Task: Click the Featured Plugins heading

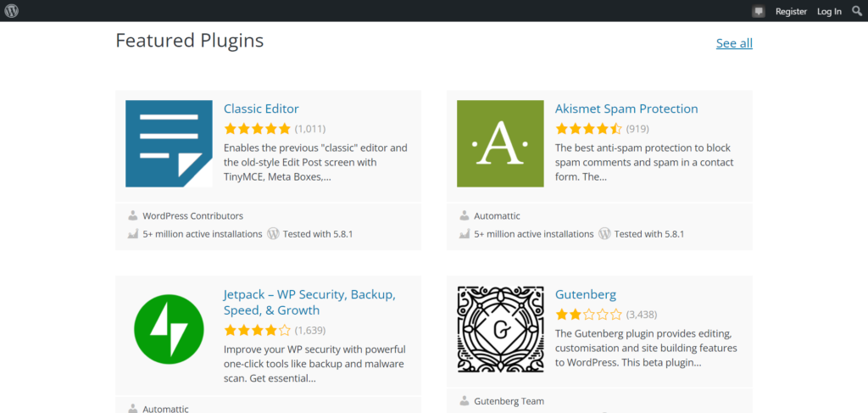Action: (x=189, y=41)
